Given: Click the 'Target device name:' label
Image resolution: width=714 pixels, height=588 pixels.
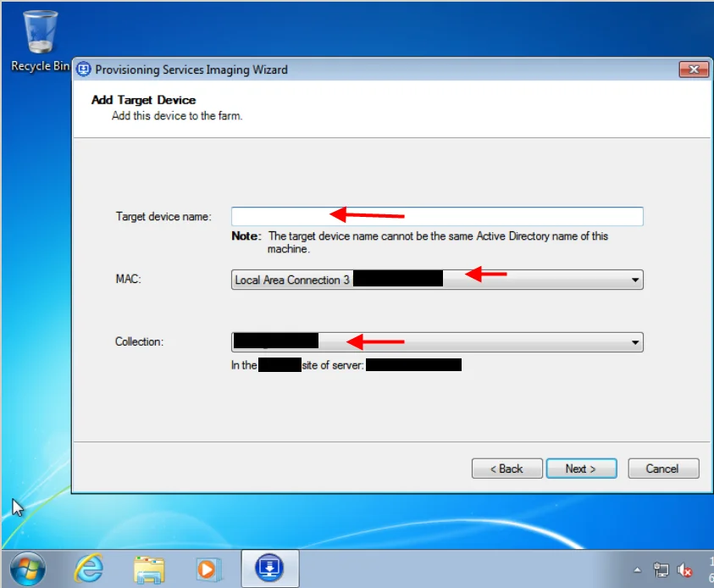Looking at the screenshot, I should (x=163, y=216).
